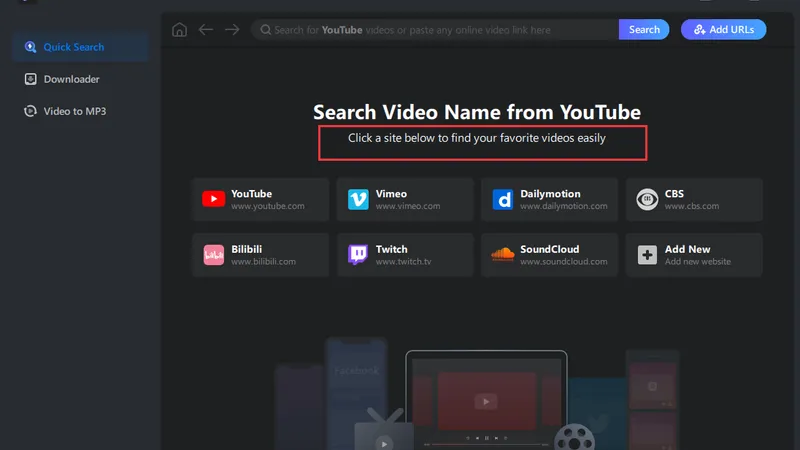Click the magnifier icon in search bar

pos(265,30)
